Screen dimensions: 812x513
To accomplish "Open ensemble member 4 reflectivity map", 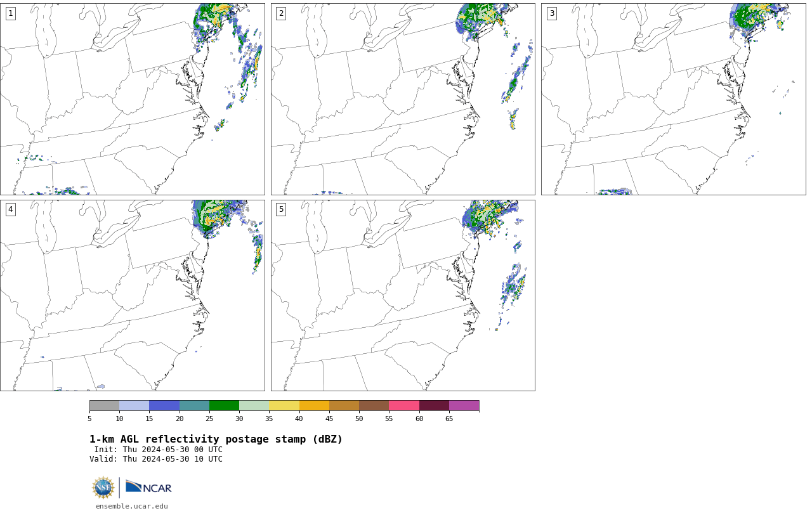I will (x=133, y=295).
